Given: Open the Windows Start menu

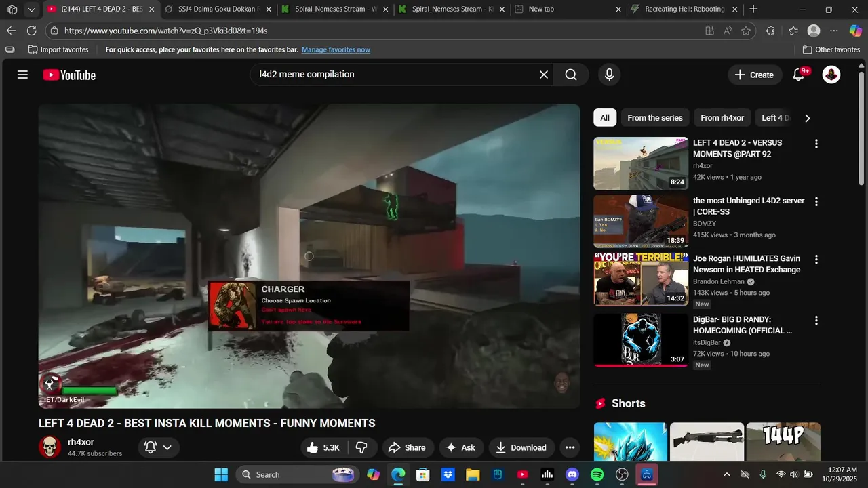Looking at the screenshot, I should [x=221, y=474].
